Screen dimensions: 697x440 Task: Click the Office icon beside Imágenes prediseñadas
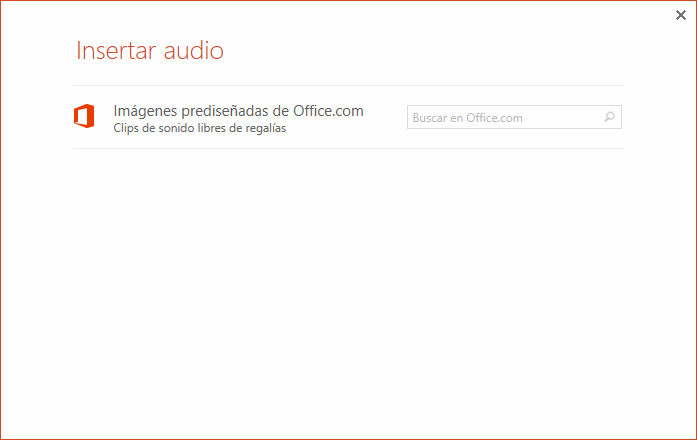(84, 117)
